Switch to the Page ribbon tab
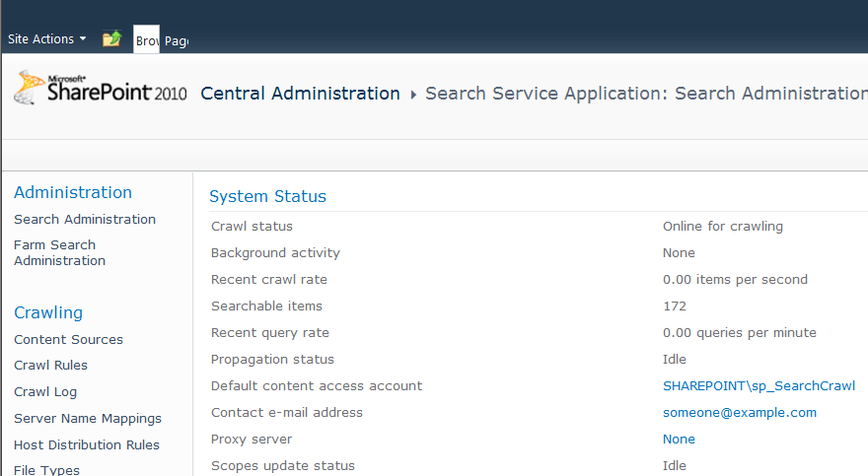 pos(177,41)
